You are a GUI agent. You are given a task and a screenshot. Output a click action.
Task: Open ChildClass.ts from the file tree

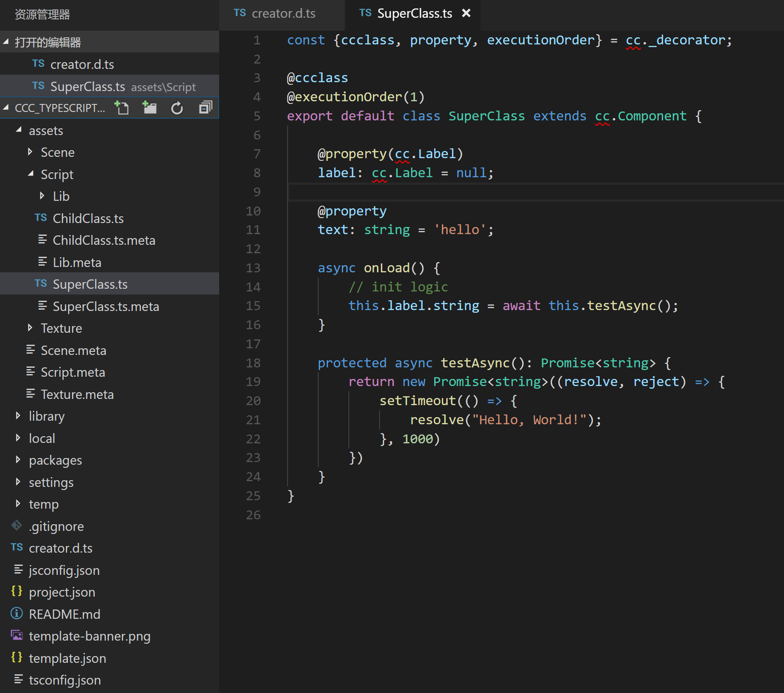[88, 219]
